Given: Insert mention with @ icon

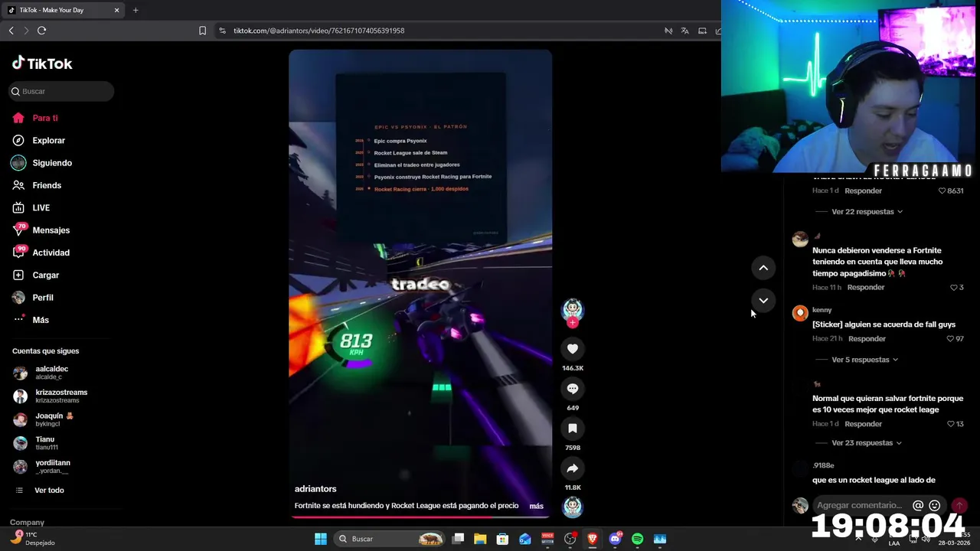Looking at the screenshot, I should (x=918, y=505).
